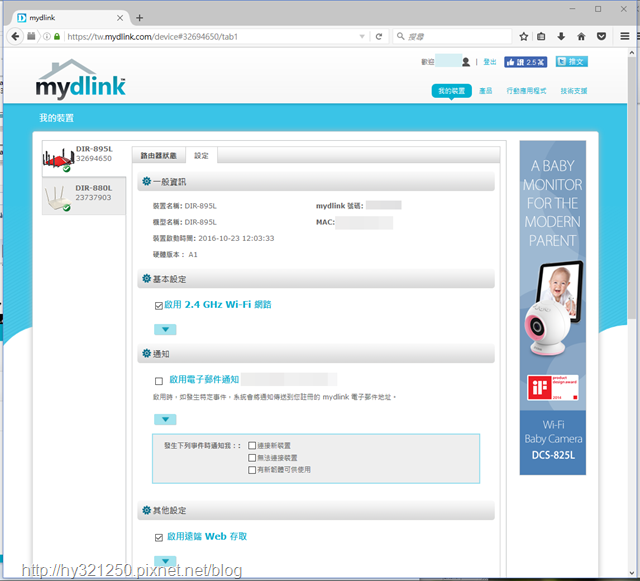Switch to the 設定 tab
The height and width of the screenshot is (581, 640).
coord(201,156)
